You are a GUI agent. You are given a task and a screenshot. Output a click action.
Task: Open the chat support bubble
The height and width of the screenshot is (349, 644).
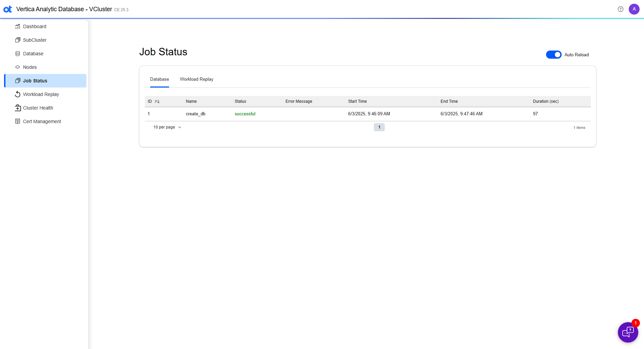(x=628, y=332)
